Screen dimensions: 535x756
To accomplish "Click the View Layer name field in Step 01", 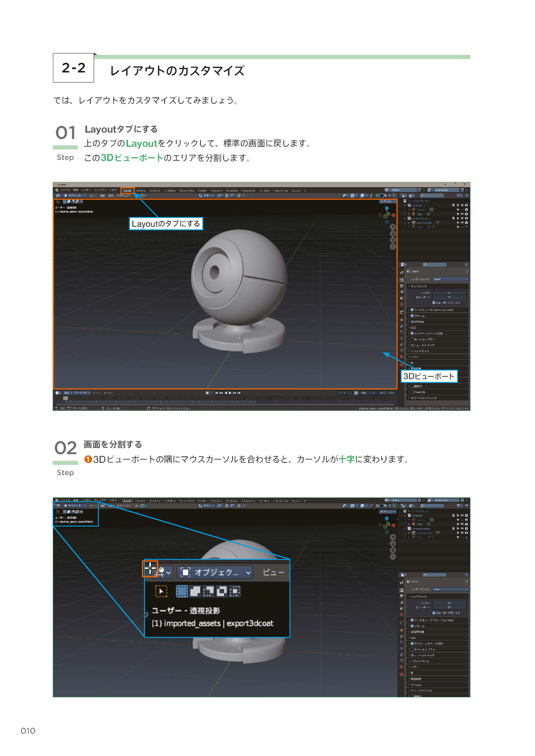I will (447, 190).
